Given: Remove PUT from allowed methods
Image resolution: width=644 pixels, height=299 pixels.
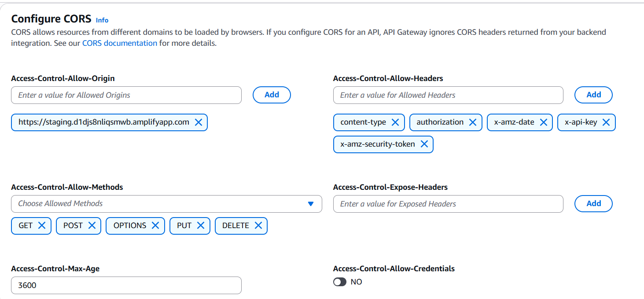Looking at the screenshot, I should tap(201, 225).
